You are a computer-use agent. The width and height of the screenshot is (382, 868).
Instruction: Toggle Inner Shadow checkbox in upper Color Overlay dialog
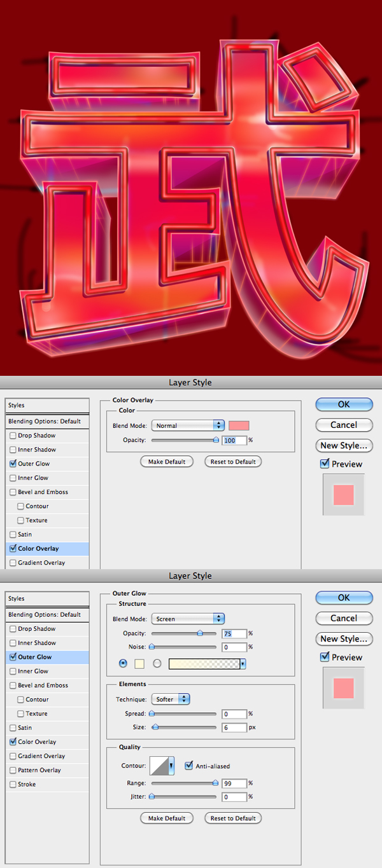click(13, 450)
